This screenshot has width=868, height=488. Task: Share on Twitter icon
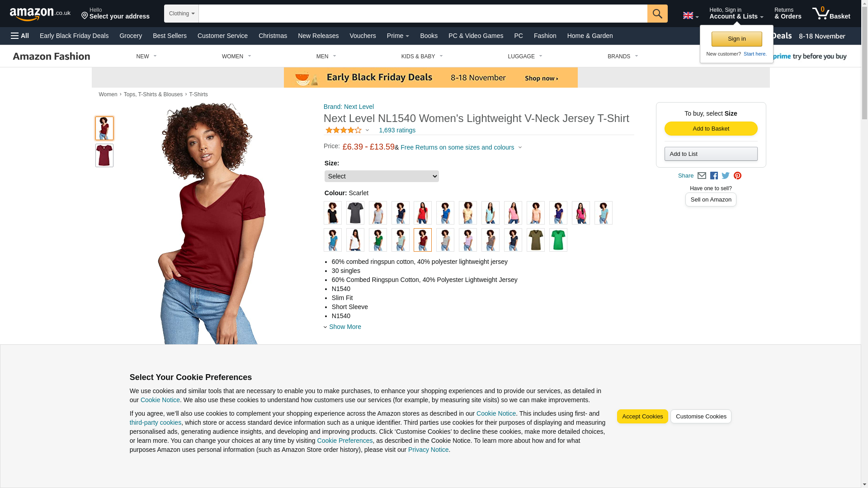[726, 176]
